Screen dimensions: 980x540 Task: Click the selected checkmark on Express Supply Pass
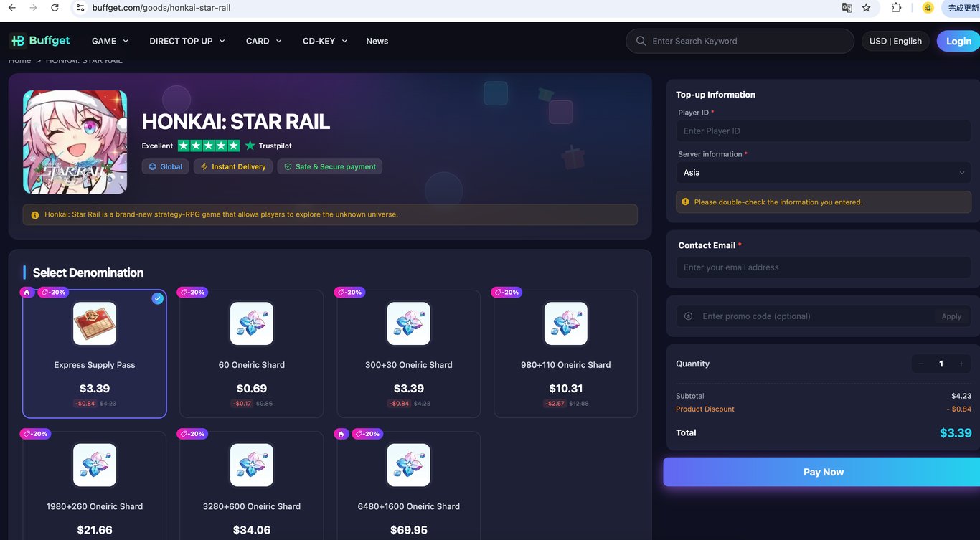tap(158, 298)
